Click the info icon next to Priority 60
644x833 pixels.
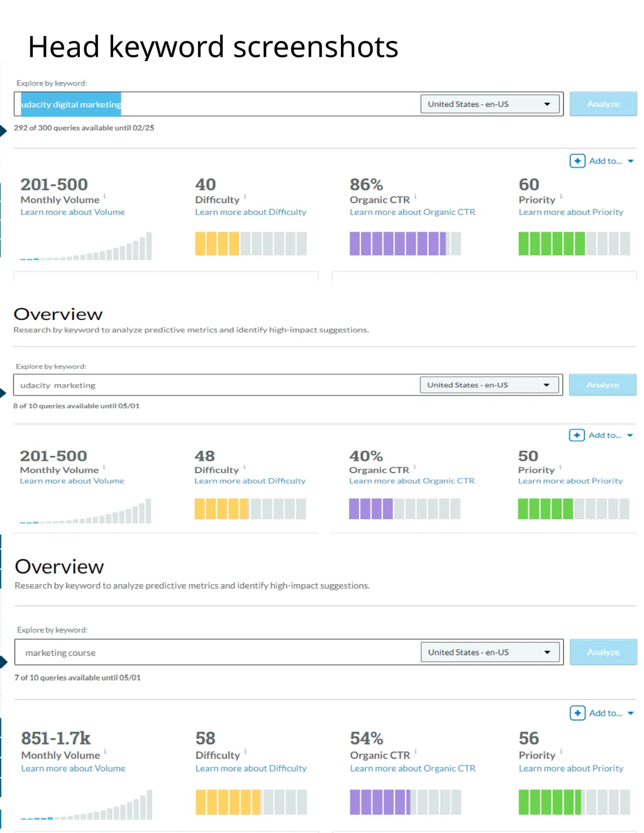coord(561,196)
